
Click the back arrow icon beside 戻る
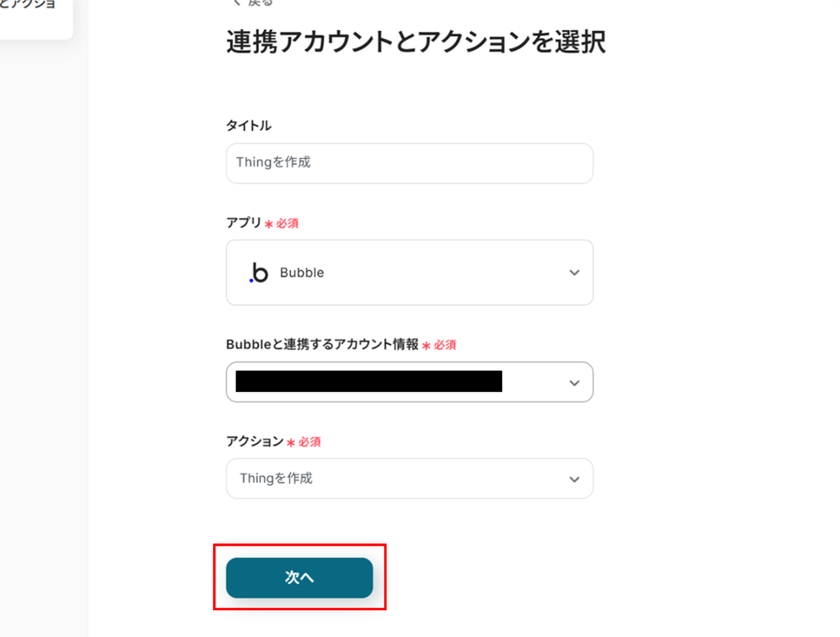(237, 3)
